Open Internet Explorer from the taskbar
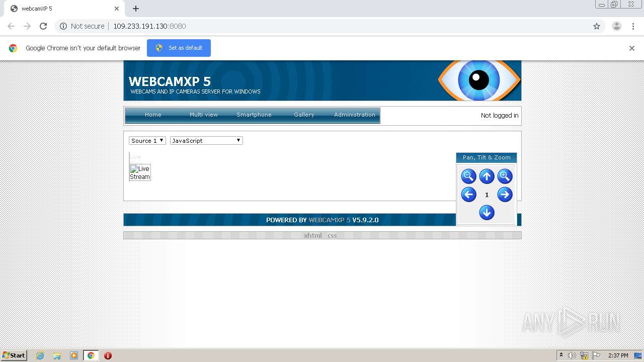The height and width of the screenshot is (362, 644). click(40, 355)
